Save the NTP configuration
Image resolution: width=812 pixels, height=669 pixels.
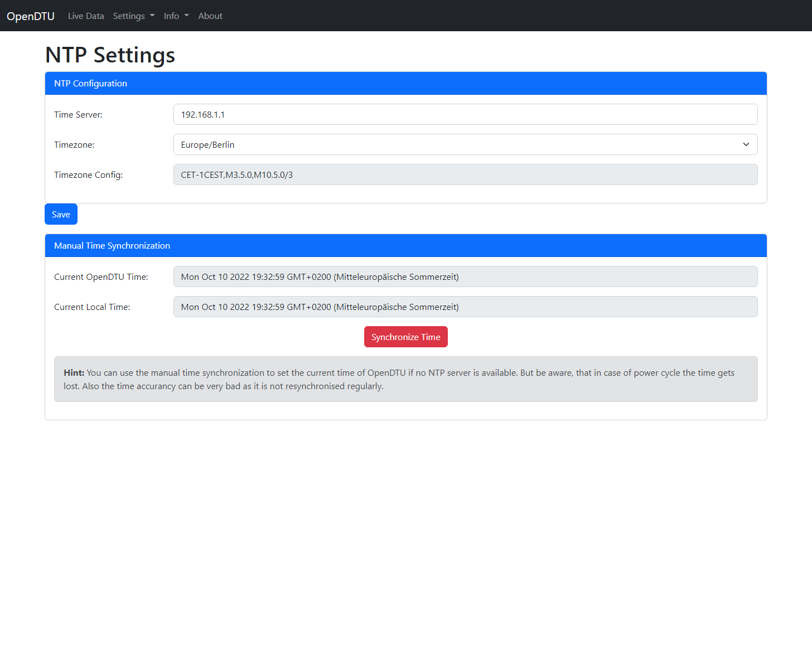click(61, 214)
